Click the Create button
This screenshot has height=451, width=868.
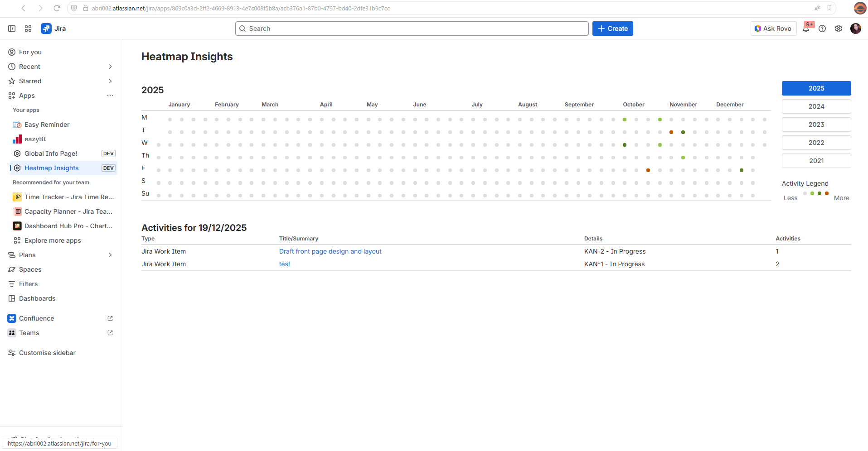[x=612, y=29]
